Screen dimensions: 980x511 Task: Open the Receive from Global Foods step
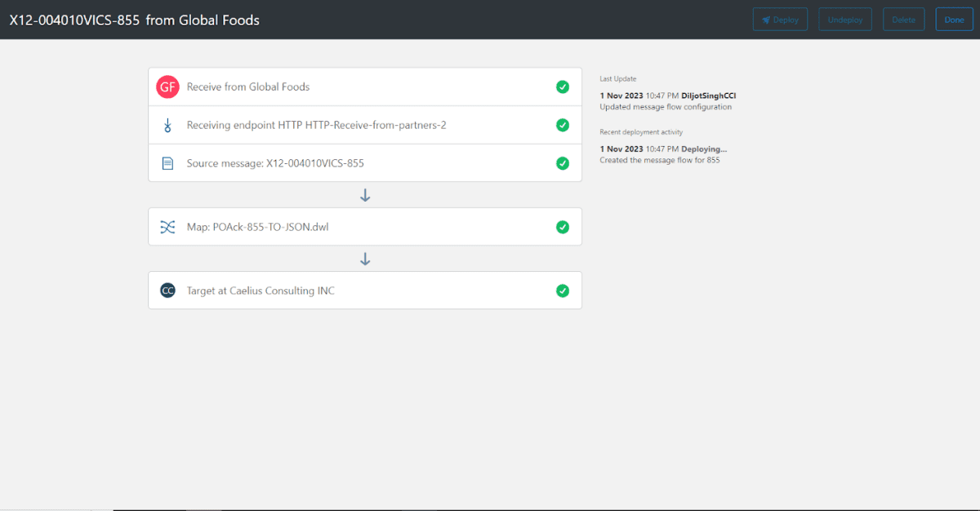coord(365,87)
